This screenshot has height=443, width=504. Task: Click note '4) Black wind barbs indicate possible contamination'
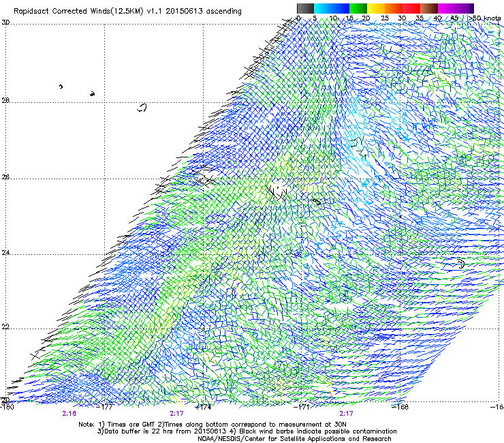click(313, 431)
